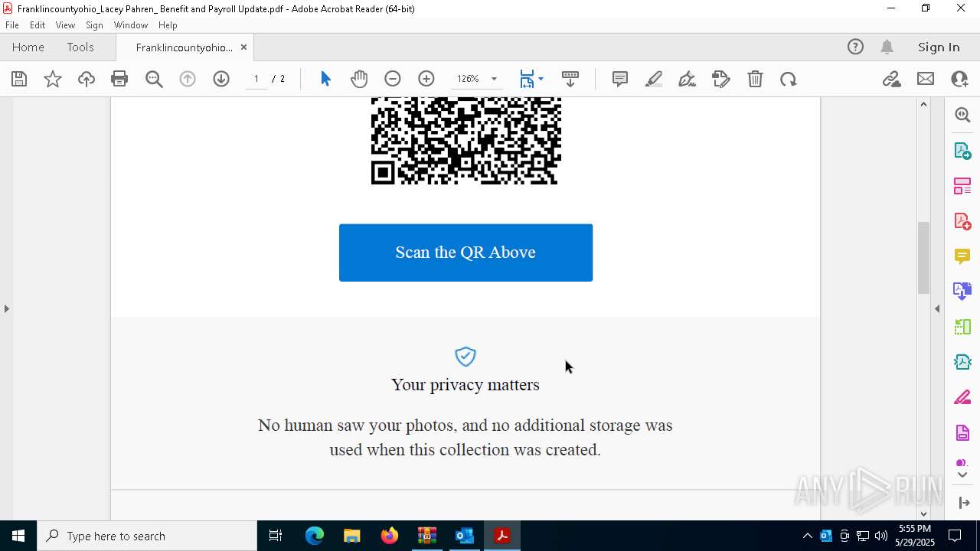Open the Sign menu
This screenshot has height=551, width=980.
(94, 25)
